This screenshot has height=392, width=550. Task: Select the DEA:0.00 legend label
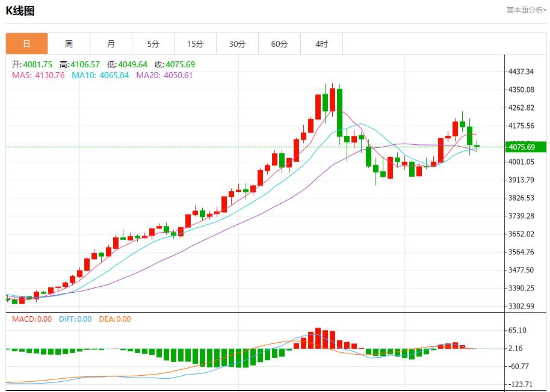pyautogui.click(x=114, y=319)
